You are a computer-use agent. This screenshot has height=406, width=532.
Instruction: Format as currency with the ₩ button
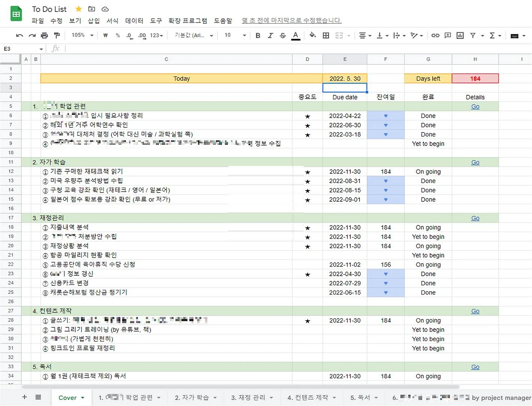[106, 35]
